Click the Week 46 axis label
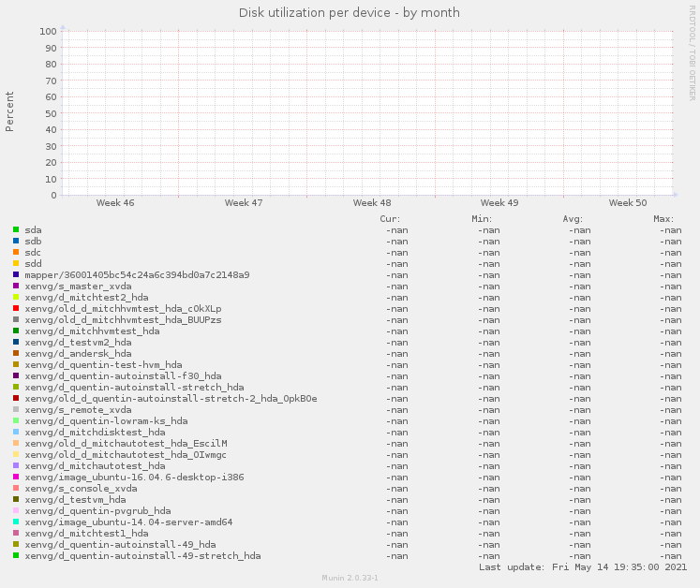Screen dimensions: 700x588 [x=115, y=203]
